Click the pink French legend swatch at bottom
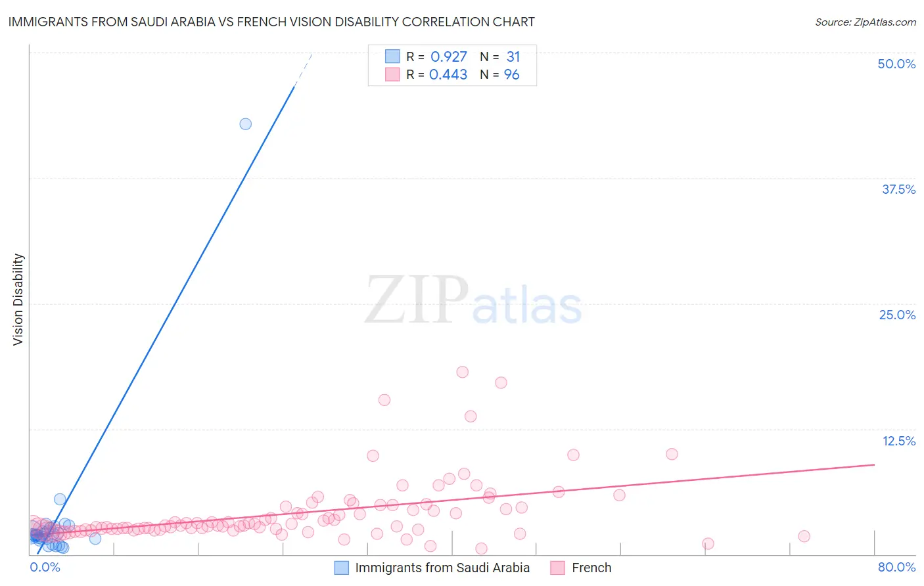Image resolution: width=924 pixels, height=586 pixels. tap(558, 568)
